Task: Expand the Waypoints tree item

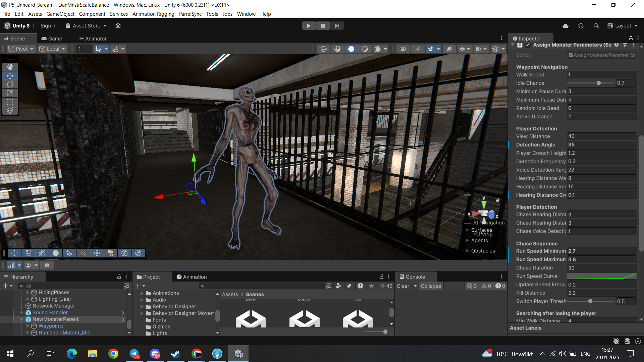Action: click(28, 326)
